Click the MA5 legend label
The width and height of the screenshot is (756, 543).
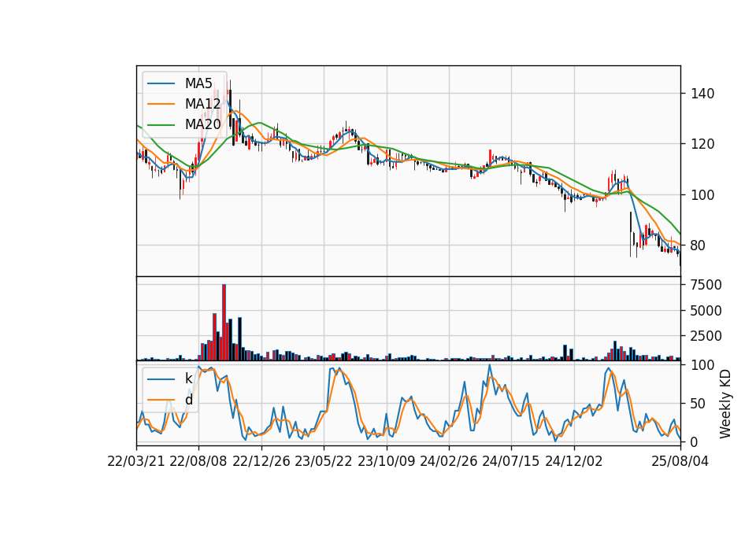point(198,83)
